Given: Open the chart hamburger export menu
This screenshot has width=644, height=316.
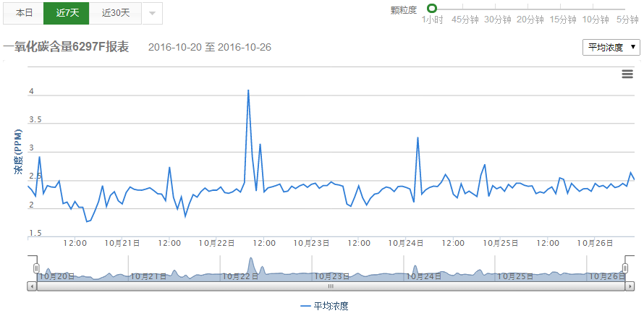Looking at the screenshot, I should 627,74.
